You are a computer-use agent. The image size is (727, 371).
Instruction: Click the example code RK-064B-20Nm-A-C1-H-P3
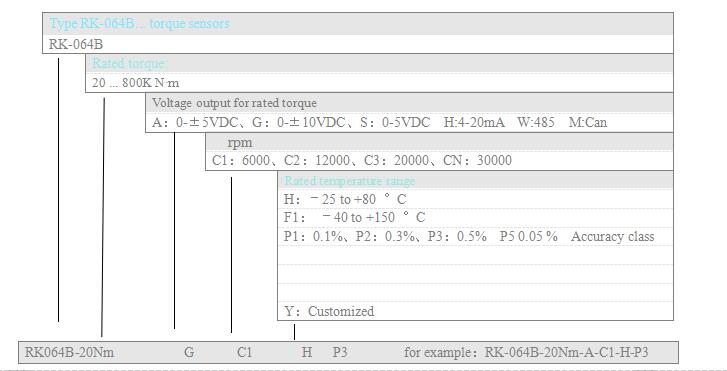[566, 352]
